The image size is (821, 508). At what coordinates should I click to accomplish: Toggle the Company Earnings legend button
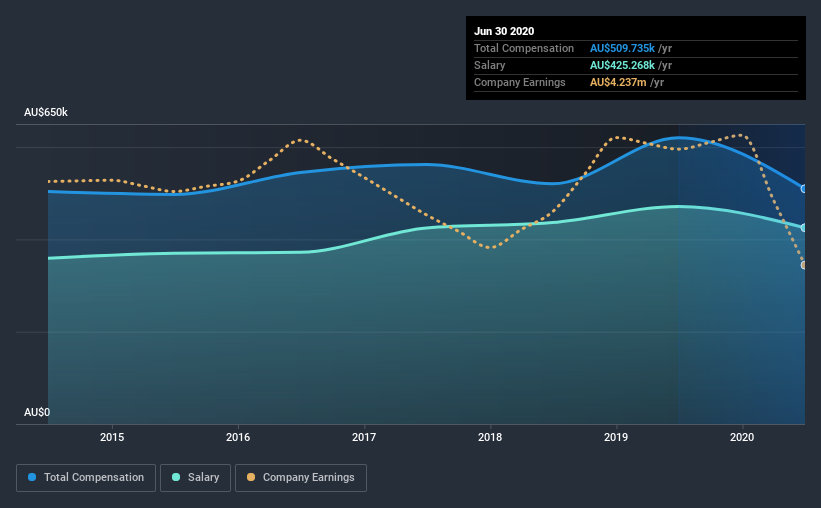coord(301,478)
